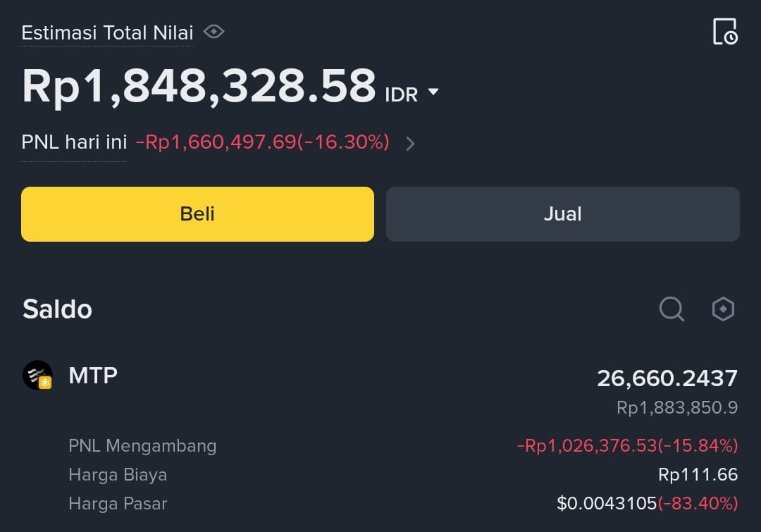Tap the Estimasi Total Nilai label

click(x=107, y=33)
